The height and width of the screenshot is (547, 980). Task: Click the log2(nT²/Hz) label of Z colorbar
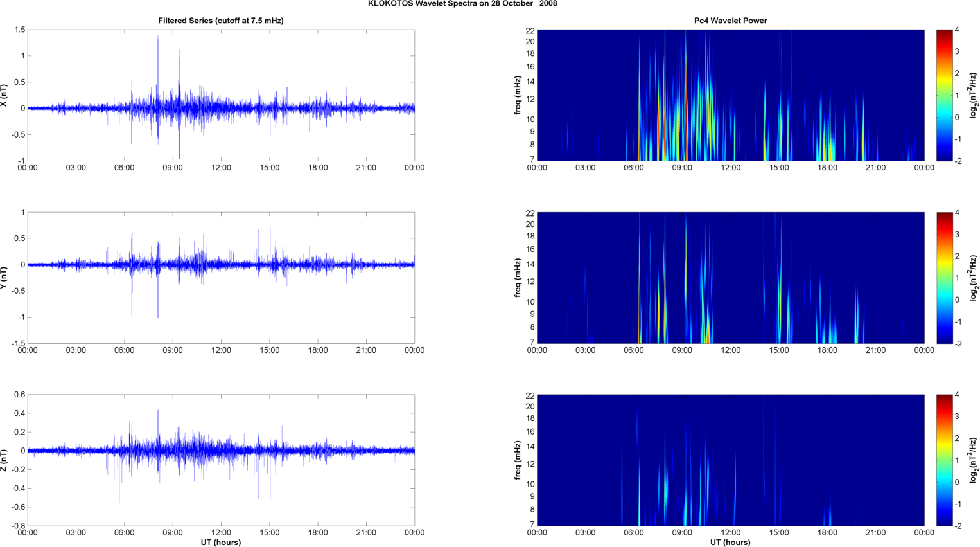(974, 460)
